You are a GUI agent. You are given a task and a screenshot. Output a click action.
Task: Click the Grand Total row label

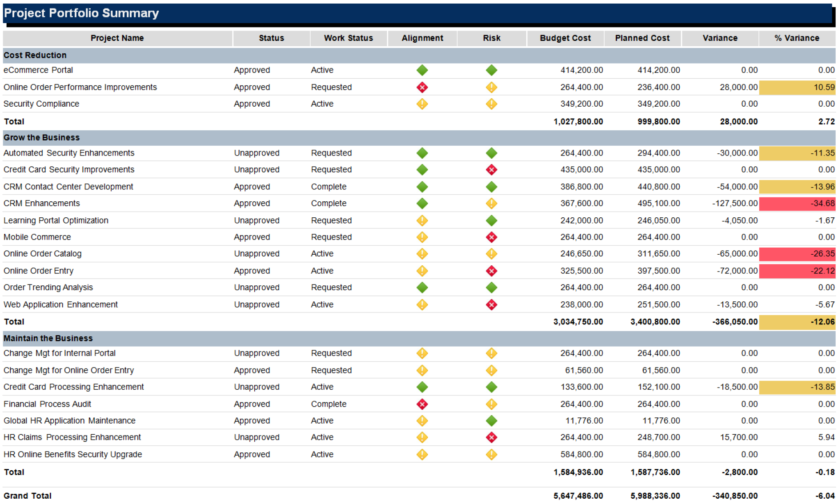coord(28,496)
